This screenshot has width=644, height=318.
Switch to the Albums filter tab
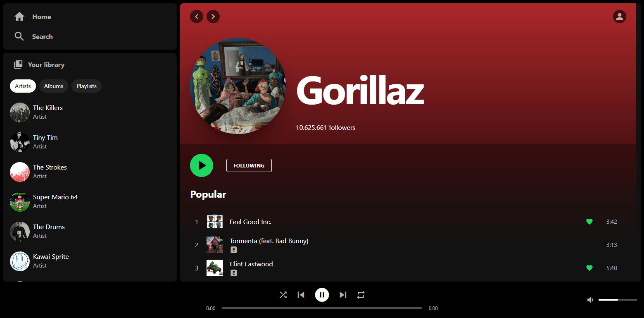tap(54, 86)
